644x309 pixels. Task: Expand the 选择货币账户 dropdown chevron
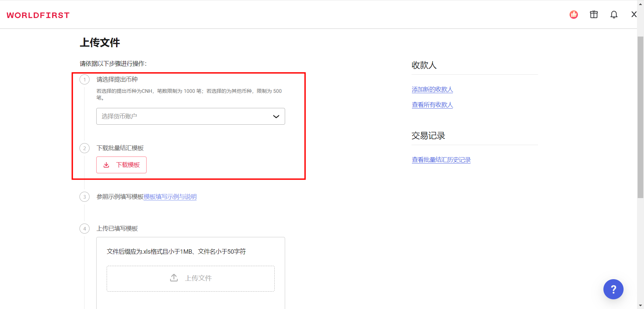pyautogui.click(x=276, y=117)
